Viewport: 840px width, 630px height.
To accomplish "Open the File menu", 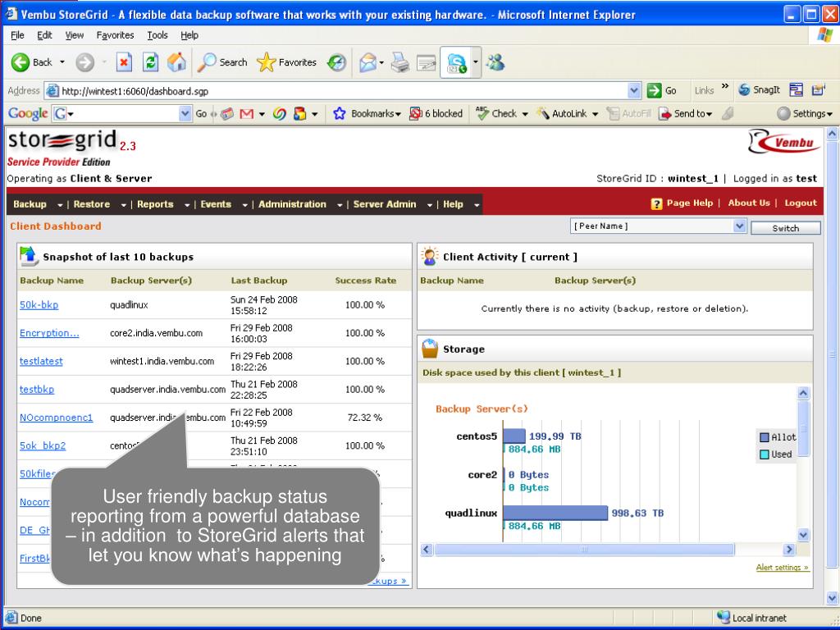I will [18, 35].
